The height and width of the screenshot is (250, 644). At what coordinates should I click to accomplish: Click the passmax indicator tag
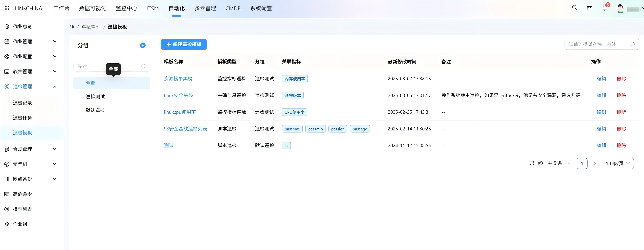pyautogui.click(x=292, y=129)
